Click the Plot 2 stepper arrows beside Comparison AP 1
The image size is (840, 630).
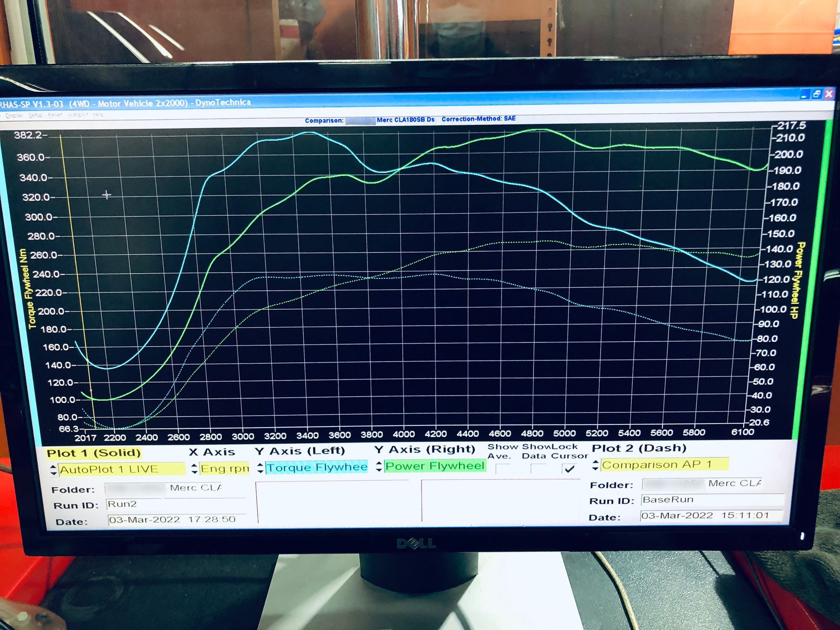596,465
